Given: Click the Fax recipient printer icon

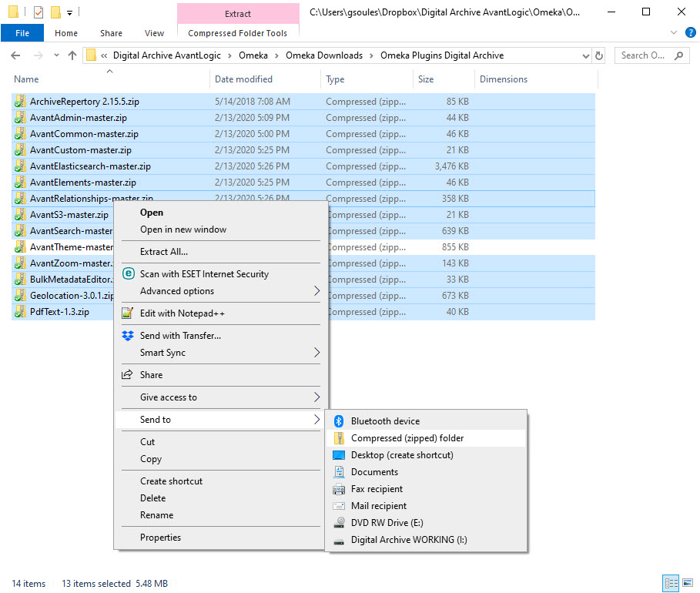Looking at the screenshot, I should pyautogui.click(x=339, y=489).
